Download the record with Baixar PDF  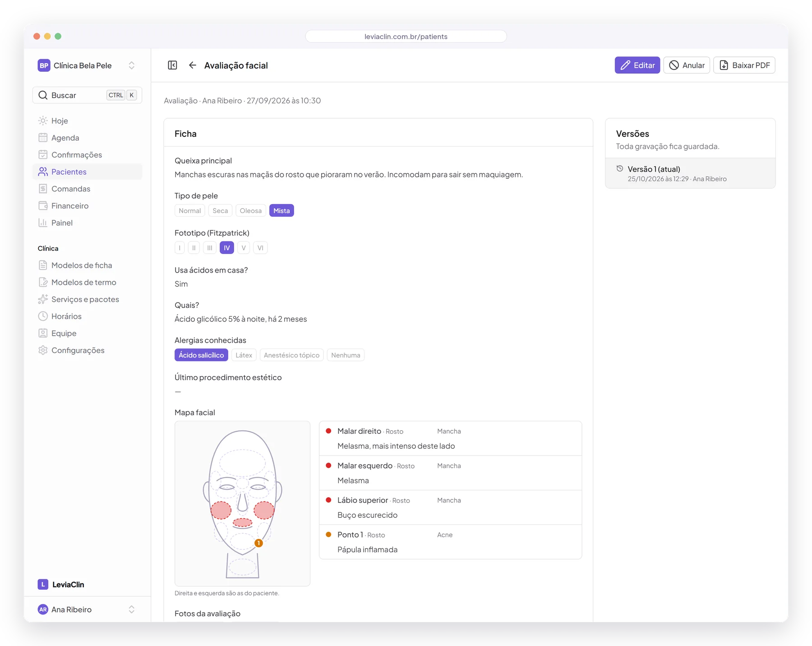coord(744,65)
